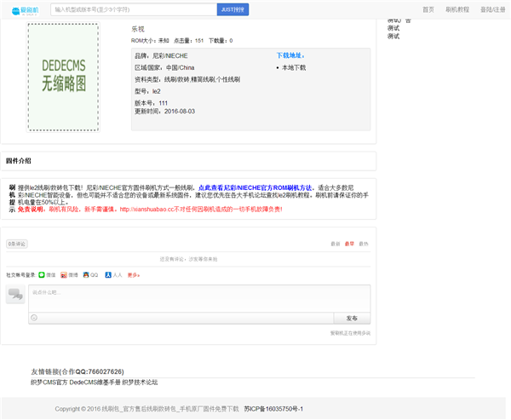Click the 爱刷机正在使用多说 link

[x=350, y=333]
